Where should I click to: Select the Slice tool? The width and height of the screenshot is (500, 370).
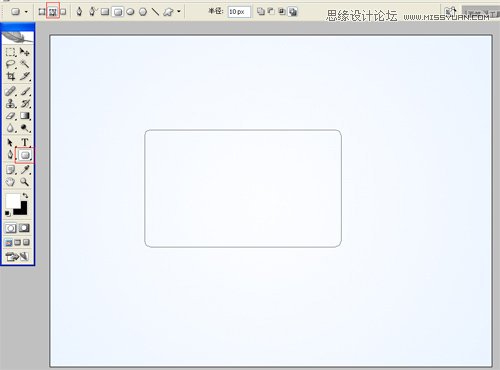[24, 76]
